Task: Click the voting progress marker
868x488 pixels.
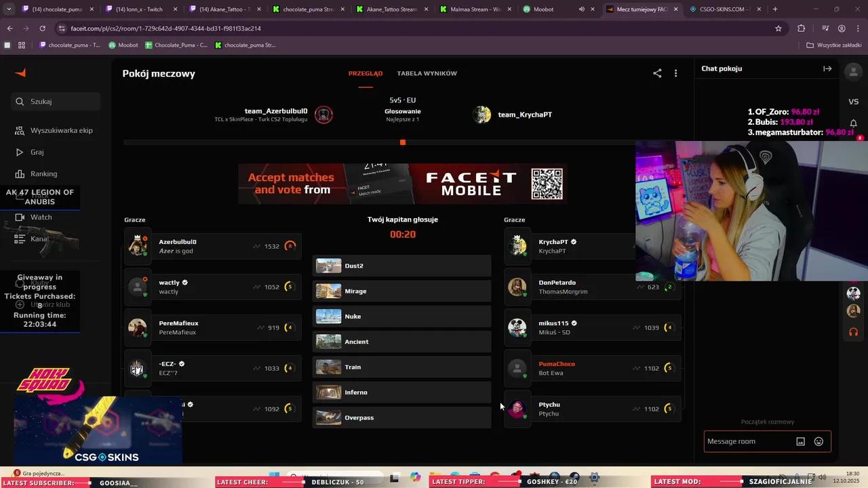Action: pos(403,142)
